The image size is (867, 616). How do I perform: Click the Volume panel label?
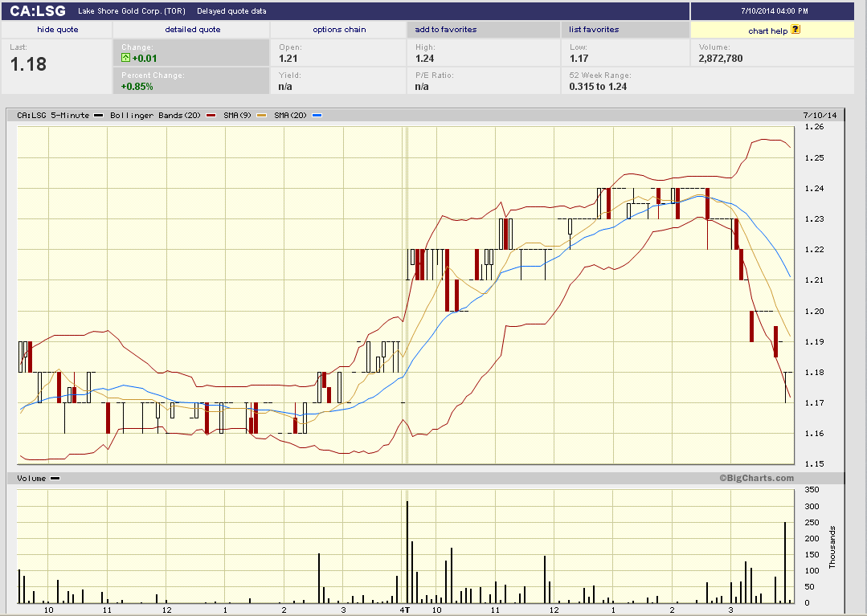[31, 479]
